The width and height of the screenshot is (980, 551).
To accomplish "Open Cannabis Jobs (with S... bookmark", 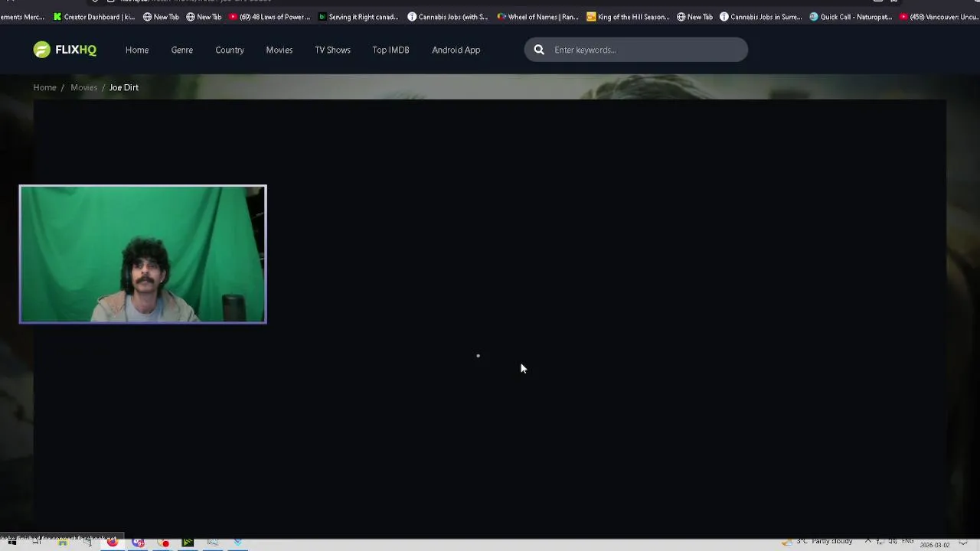I will [x=447, y=17].
